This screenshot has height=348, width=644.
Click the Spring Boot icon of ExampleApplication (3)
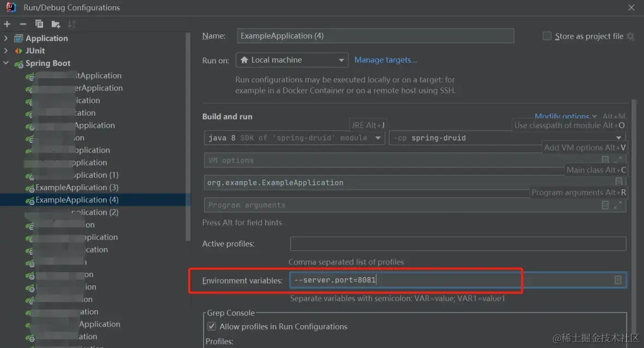pyautogui.click(x=29, y=188)
